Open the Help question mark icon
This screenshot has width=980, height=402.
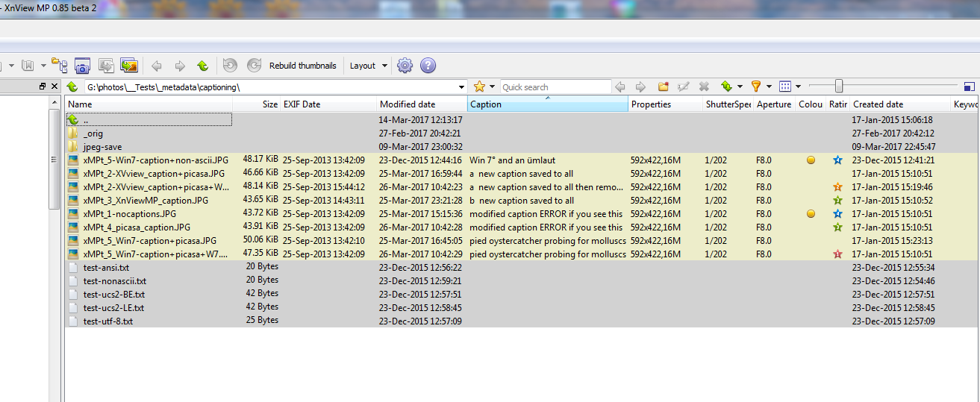[428, 66]
